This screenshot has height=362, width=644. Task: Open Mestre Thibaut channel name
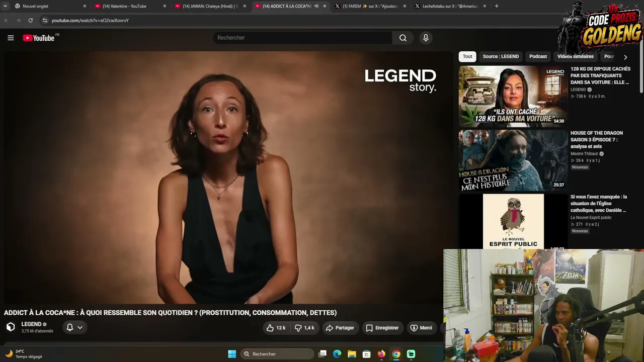point(584,154)
